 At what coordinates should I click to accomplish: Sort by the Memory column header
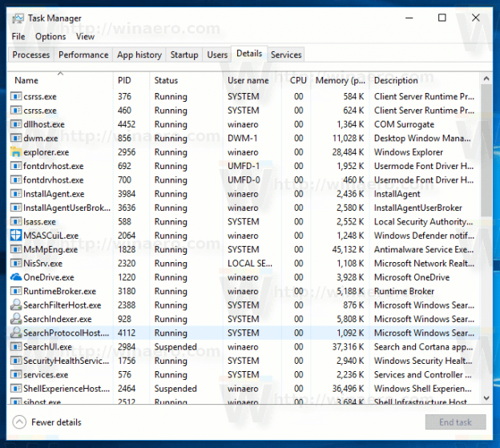[341, 80]
